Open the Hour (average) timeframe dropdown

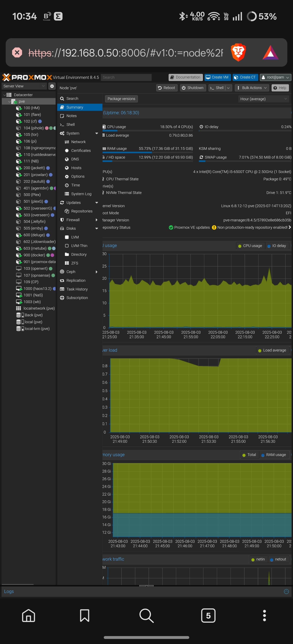pos(263,99)
